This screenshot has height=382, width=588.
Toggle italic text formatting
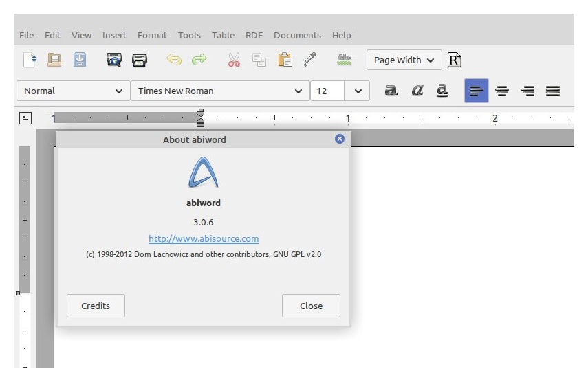tap(417, 91)
